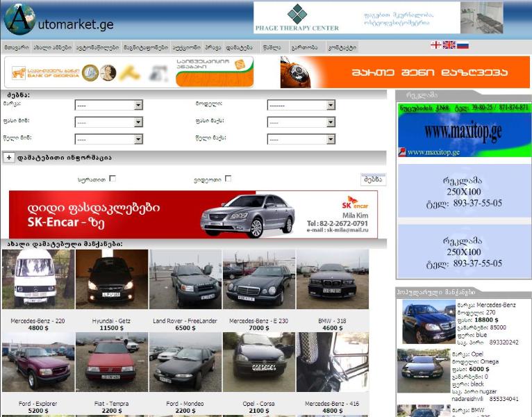The height and width of the screenshot is (417, 532).
Task: Open the Mercedes-Benz E 230 photo
Action: point(259,279)
